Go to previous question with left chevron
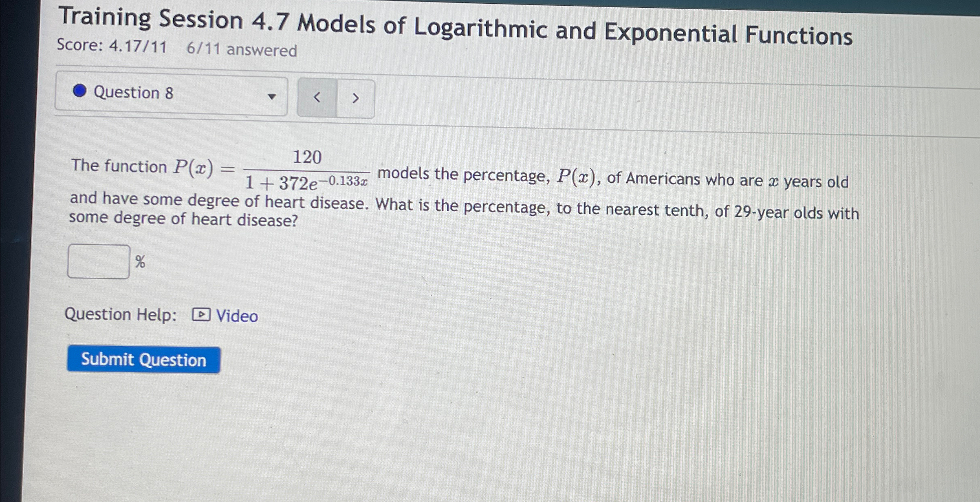The width and height of the screenshot is (980, 502). [317, 98]
